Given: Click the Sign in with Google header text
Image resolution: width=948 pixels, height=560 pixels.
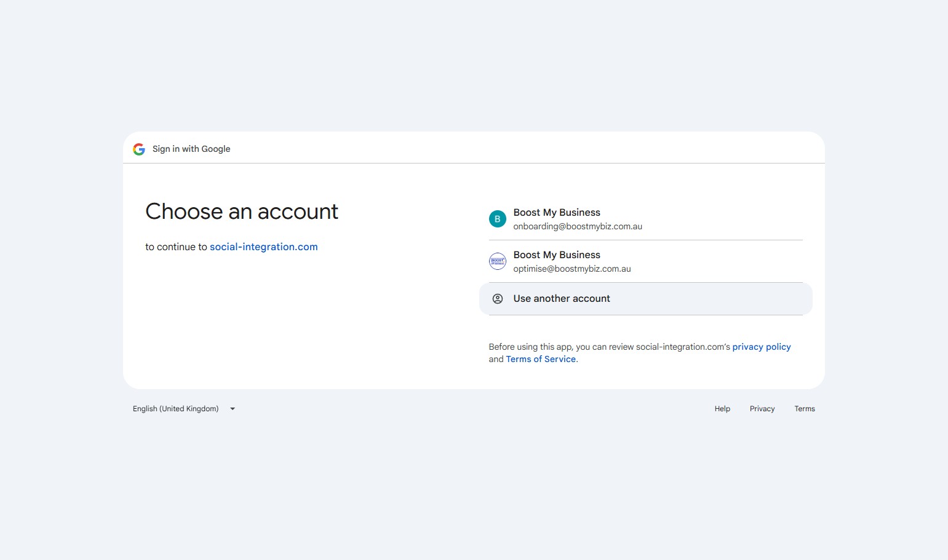Looking at the screenshot, I should pyautogui.click(x=191, y=149).
